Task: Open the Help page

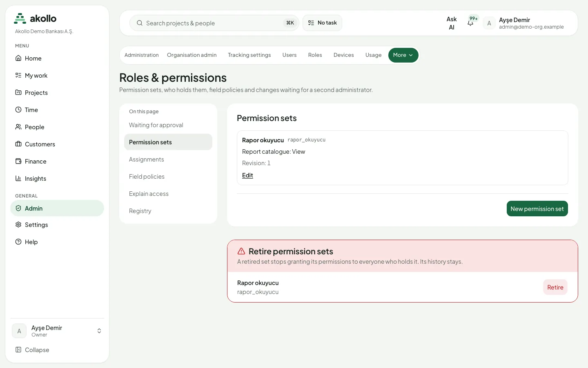Action: click(57, 242)
